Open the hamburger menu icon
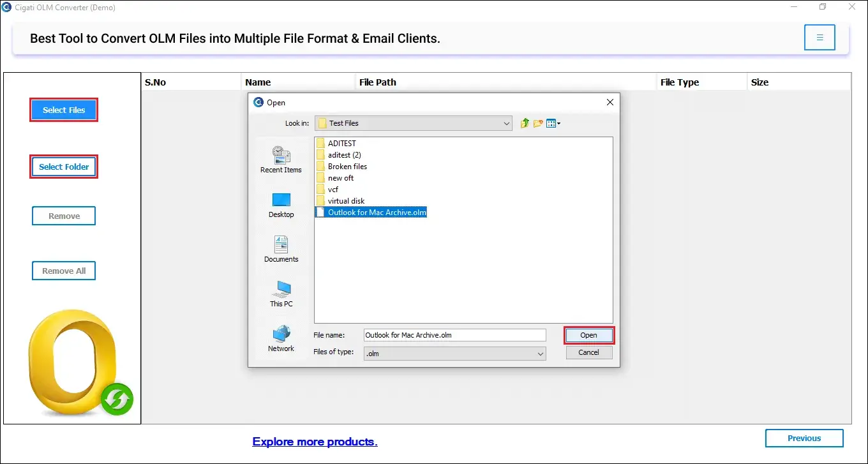 click(x=820, y=37)
